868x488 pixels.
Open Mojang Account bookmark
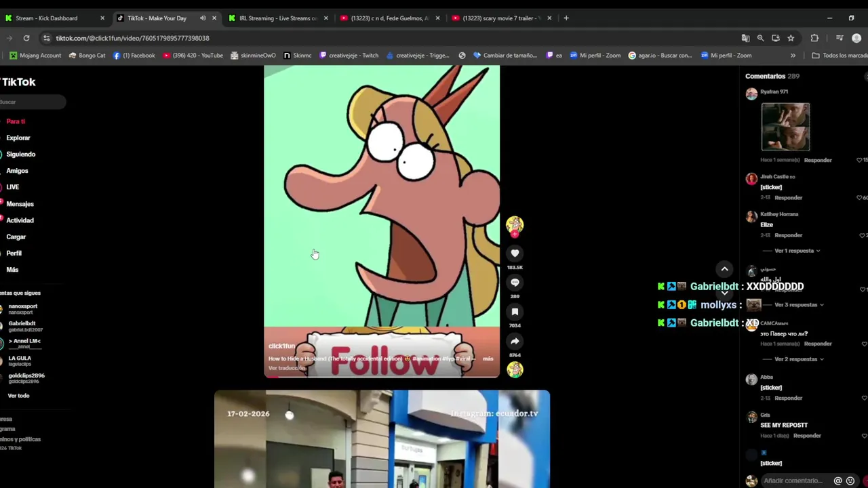[x=35, y=56]
